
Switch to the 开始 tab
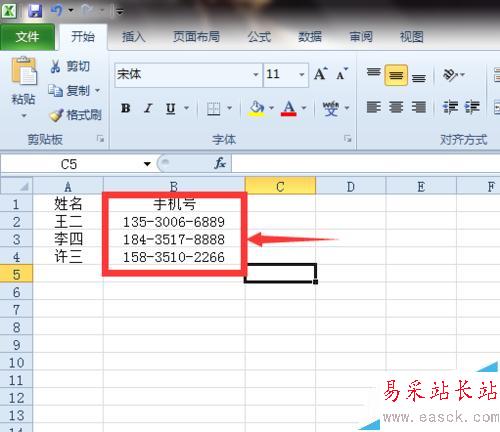pos(83,37)
